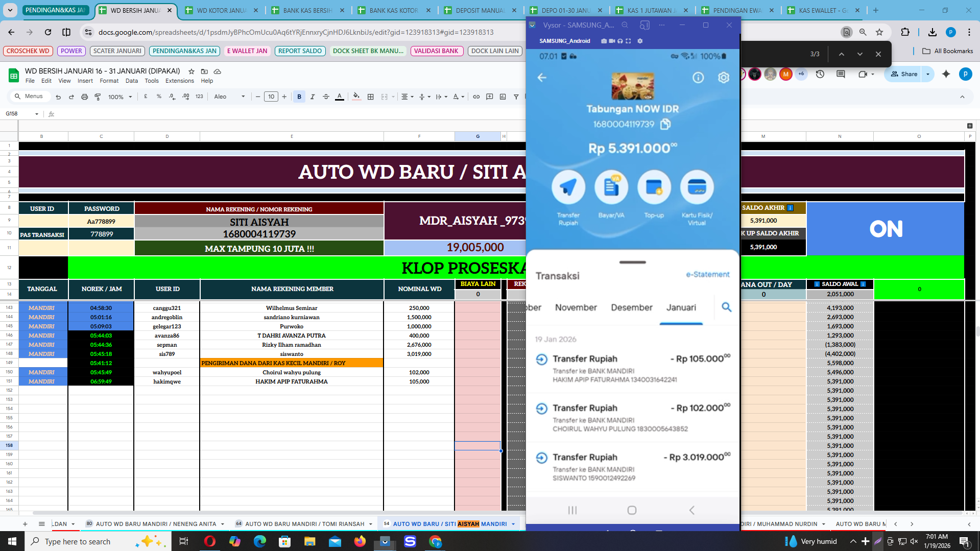
Task: Open the Data menu
Action: click(x=132, y=81)
